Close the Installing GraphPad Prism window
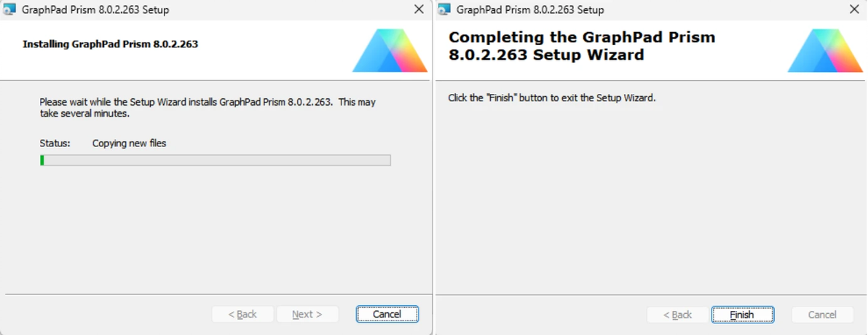The height and width of the screenshot is (335, 868). (x=419, y=9)
